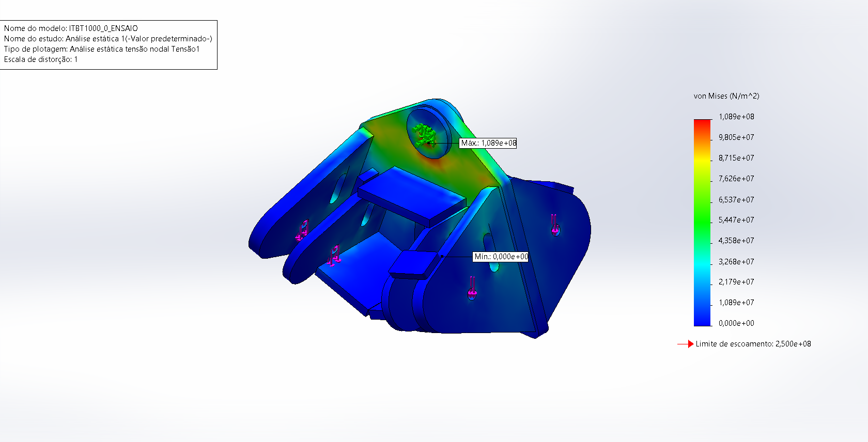Select the 1,089e+08 maximum legend value
868x442 pixels.
[736, 117]
